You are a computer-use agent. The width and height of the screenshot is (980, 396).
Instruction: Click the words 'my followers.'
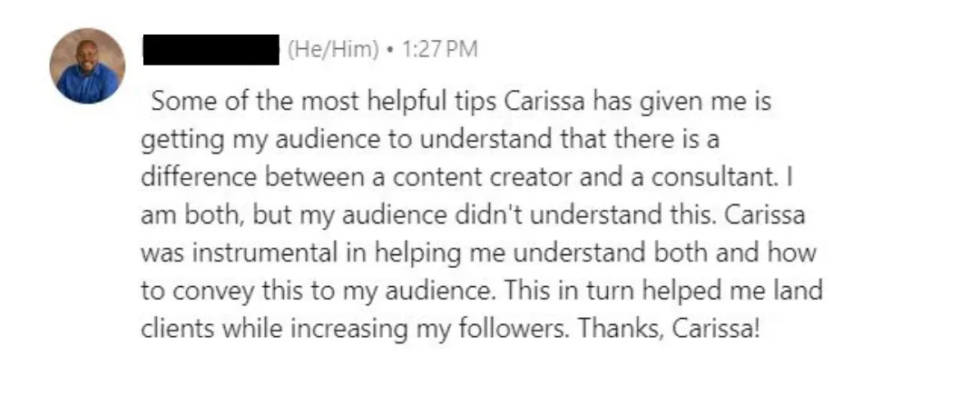(x=494, y=329)
